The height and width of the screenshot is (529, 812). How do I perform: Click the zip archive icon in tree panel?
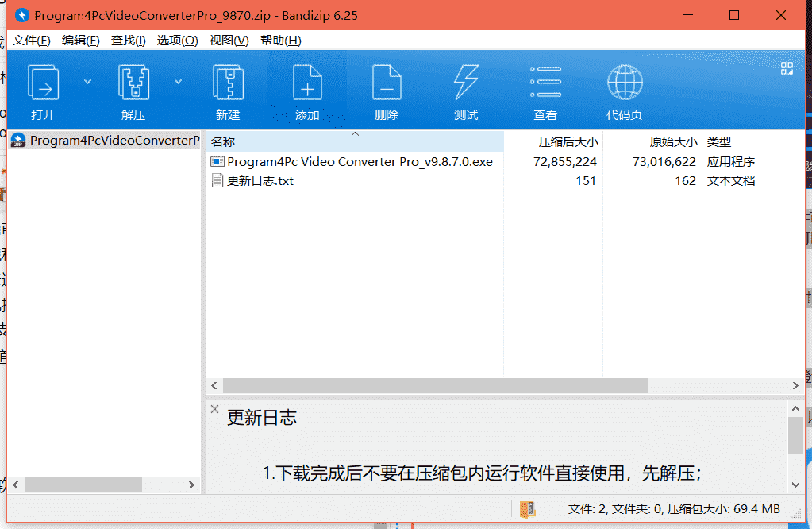pyautogui.click(x=18, y=141)
